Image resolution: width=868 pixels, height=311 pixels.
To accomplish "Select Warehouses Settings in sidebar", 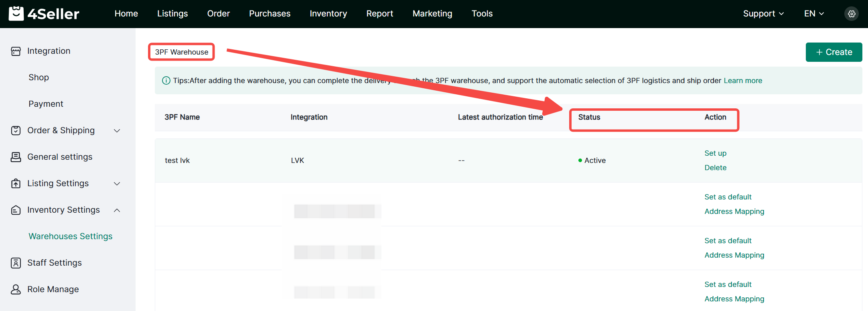I will pos(70,236).
